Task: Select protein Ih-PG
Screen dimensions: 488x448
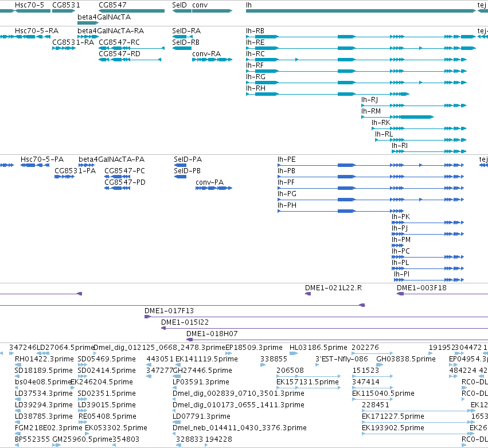Action: click(287, 194)
